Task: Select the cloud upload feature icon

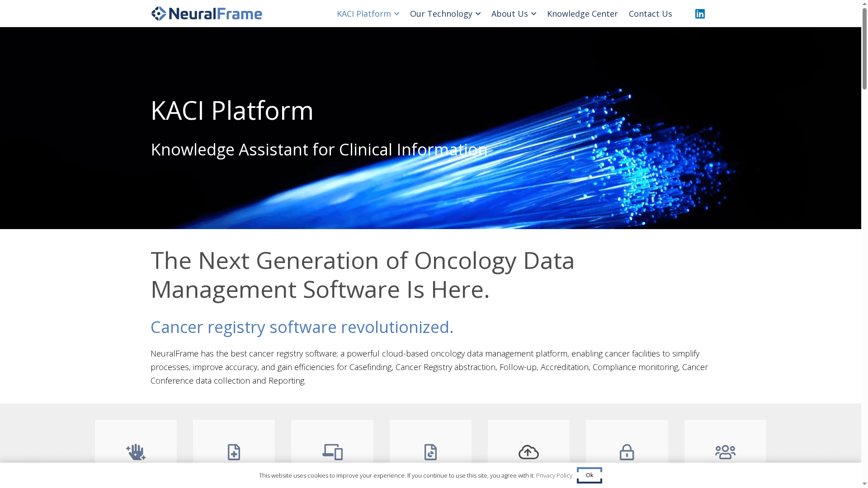Action: coord(528,452)
